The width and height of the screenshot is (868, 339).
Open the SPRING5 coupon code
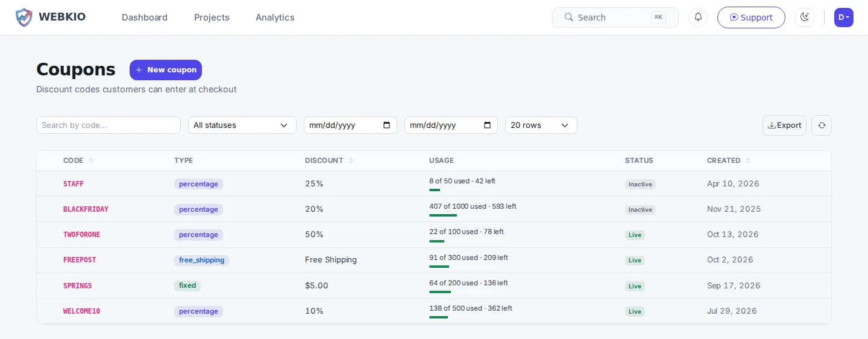coord(78,286)
